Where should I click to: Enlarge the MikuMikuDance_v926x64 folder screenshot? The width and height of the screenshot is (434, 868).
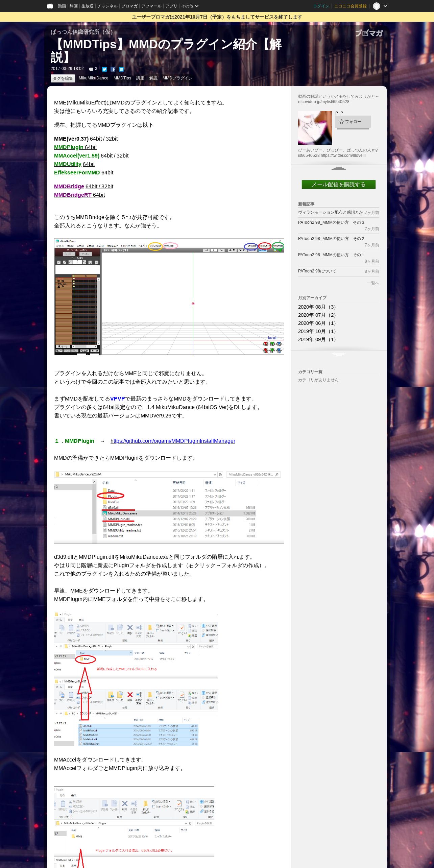click(x=169, y=507)
